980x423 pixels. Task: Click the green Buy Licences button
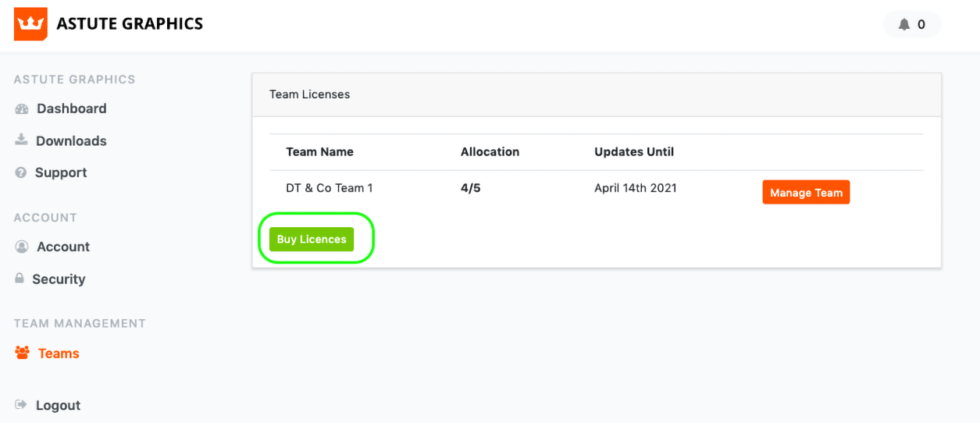click(x=312, y=240)
